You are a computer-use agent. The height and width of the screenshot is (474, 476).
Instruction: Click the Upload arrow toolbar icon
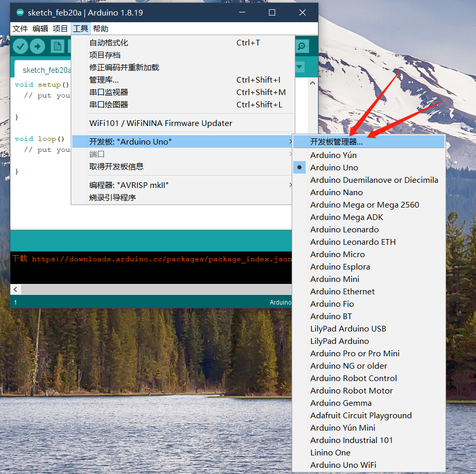click(37, 46)
